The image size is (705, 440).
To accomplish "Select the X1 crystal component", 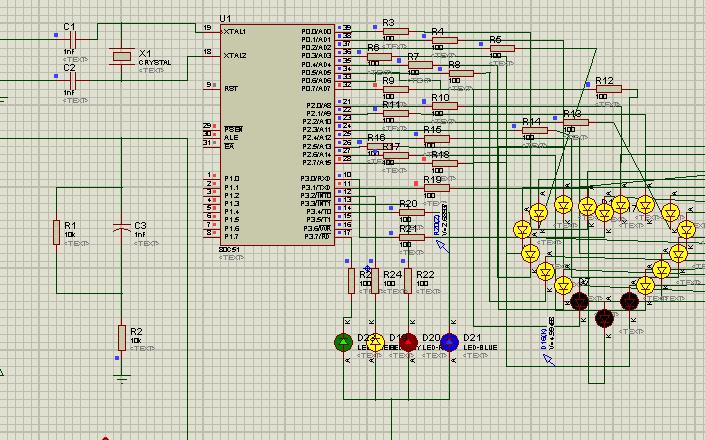I will [121, 56].
